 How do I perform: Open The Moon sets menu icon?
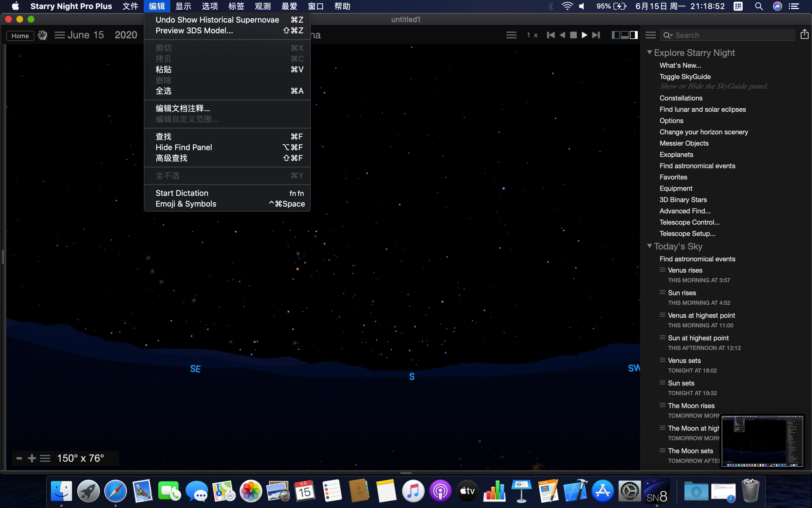pyautogui.click(x=662, y=450)
